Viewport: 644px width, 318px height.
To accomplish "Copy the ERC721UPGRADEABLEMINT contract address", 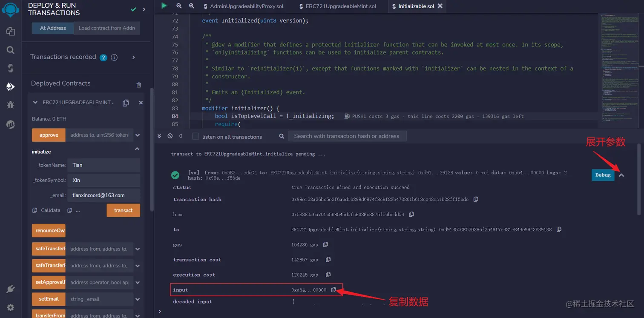I will click(x=126, y=103).
